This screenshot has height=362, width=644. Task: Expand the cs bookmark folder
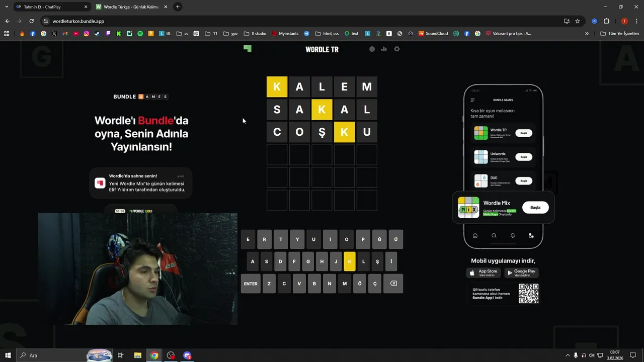(183, 34)
